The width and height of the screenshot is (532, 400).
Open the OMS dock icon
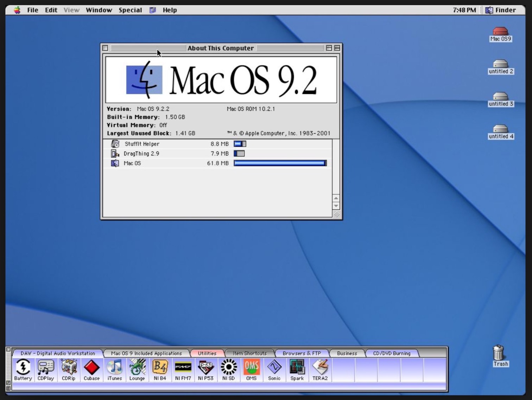[252, 370]
